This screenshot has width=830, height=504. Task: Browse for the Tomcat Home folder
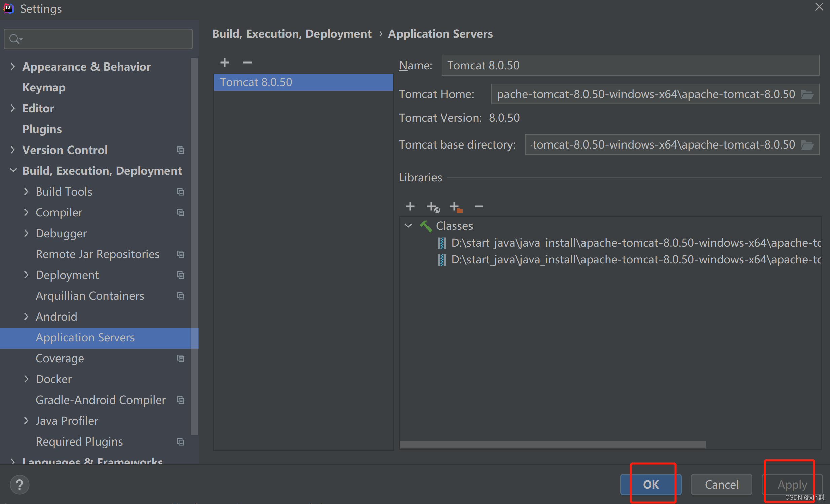point(807,94)
